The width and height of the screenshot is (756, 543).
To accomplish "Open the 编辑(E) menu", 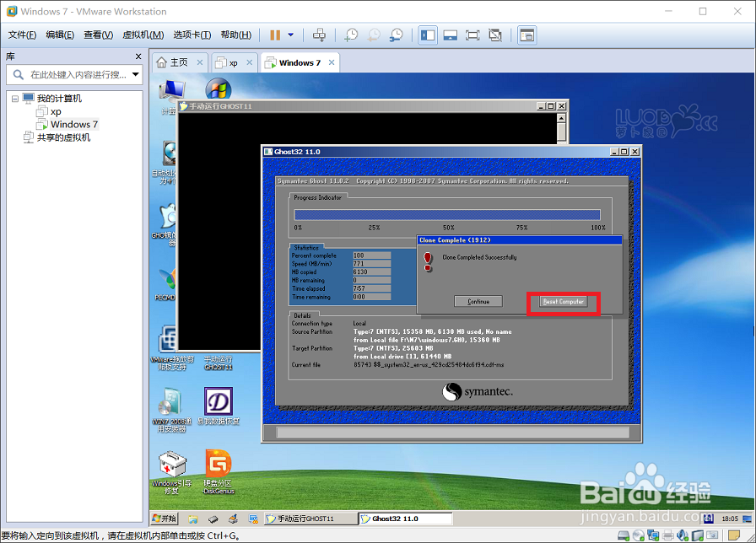I will click(x=60, y=35).
